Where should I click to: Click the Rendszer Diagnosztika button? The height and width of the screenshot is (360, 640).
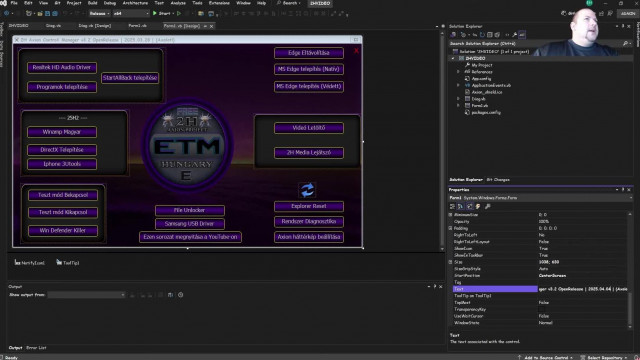[x=309, y=221]
